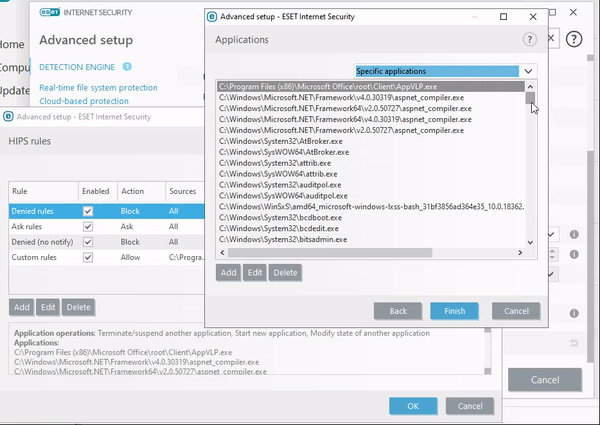Viewport: 600px width, 425px height.
Task: Select the DETECTION ENGINE category
Action: coord(77,67)
